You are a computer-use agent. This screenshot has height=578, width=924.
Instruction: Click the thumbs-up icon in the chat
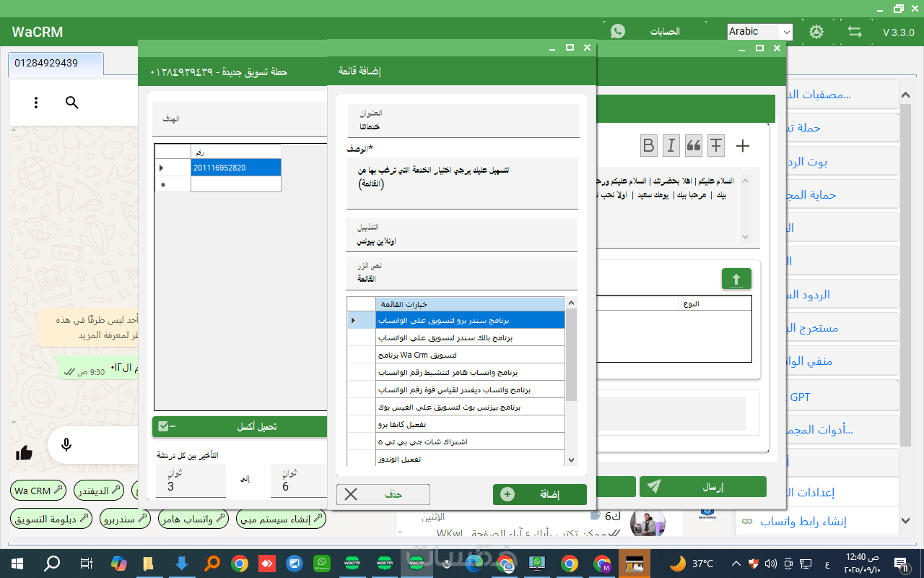pyautogui.click(x=24, y=453)
